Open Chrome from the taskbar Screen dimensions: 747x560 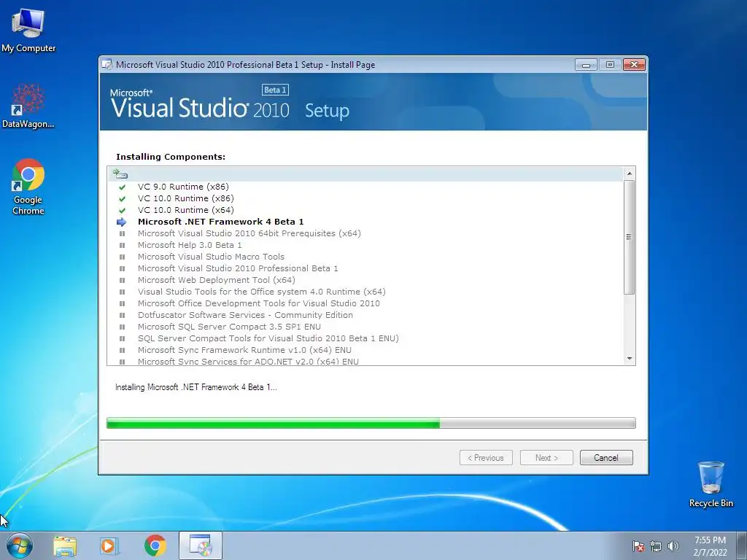click(155, 545)
